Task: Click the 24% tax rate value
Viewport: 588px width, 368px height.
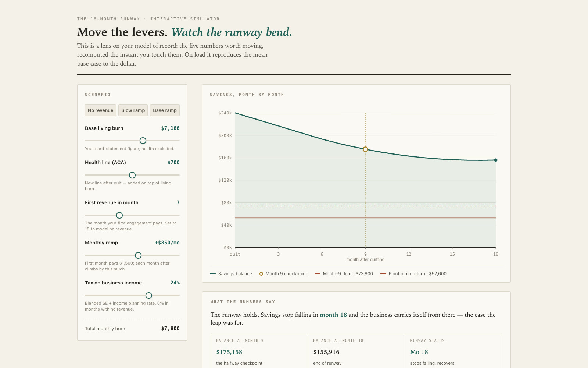Action: coord(175,283)
